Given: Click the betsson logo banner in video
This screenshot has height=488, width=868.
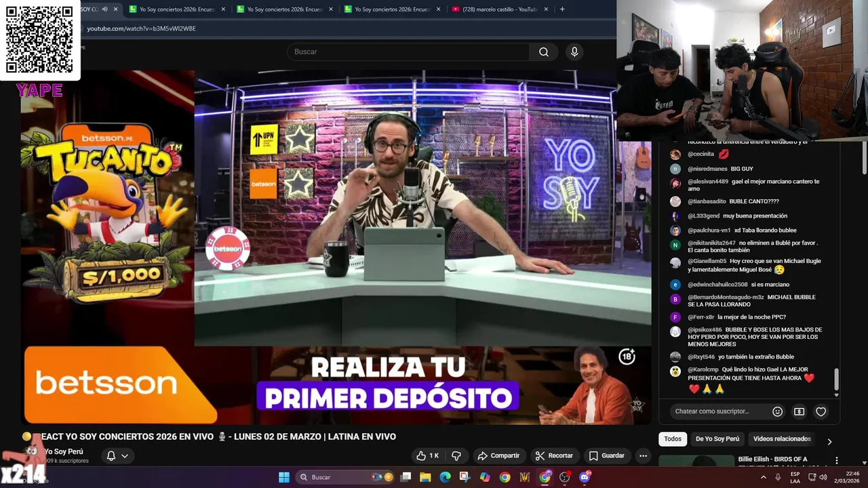Looking at the screenshot, I should 120,384.
